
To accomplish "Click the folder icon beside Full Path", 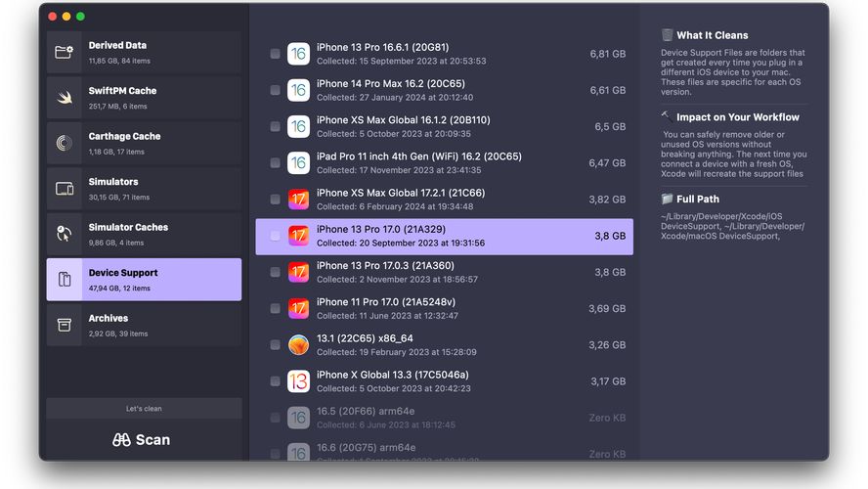I will pyautogui.click(x=667, y=199).
